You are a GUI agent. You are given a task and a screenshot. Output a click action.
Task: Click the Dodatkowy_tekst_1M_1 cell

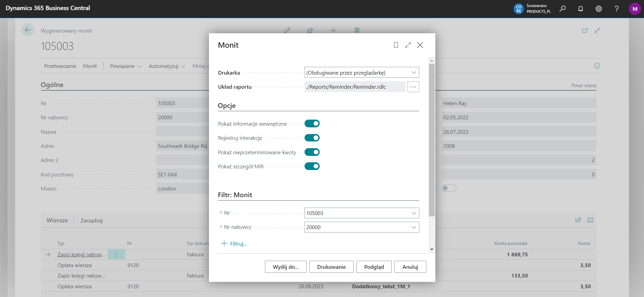pos(381,286)
